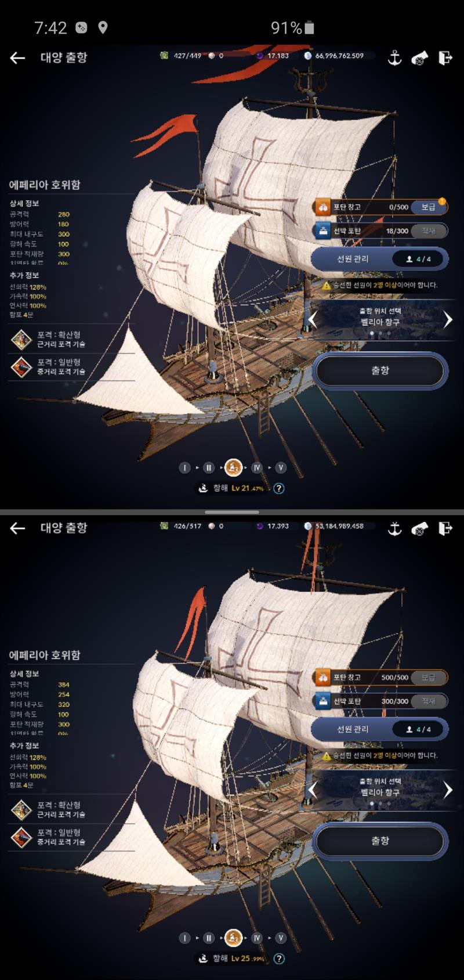Select ship tier IV in bottom screen
Image resolution: width=464 pixels, height=980 pixels.
(257, 938)
